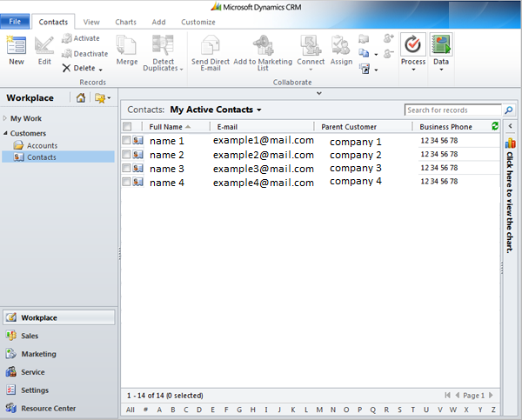Click the Data ribbon icon
The width and height of the screenshot is (522, 420).
441,44
